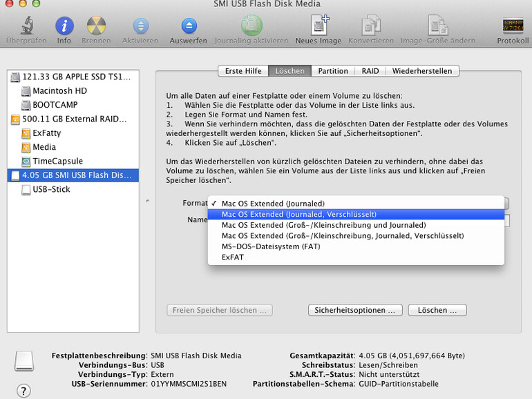Click the Journaling aktivieren icon

click(x=251, y=26)
